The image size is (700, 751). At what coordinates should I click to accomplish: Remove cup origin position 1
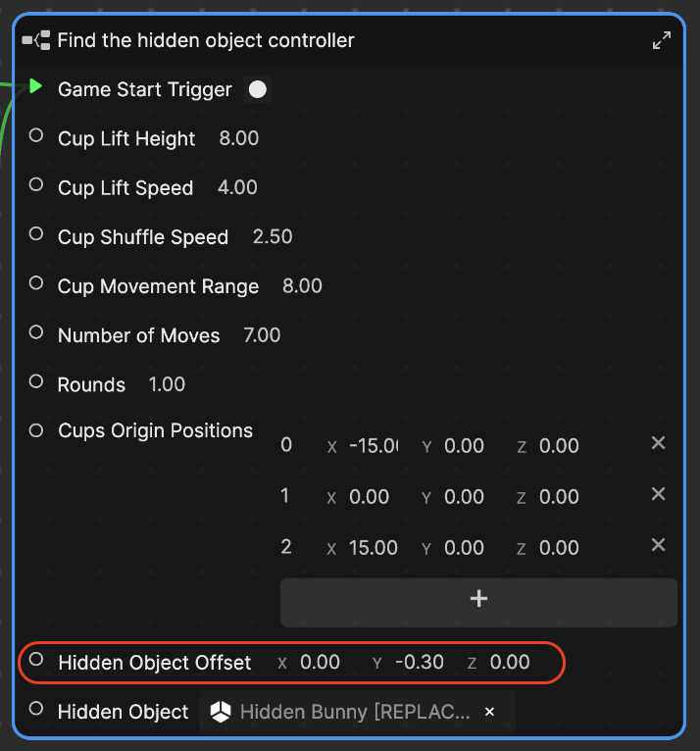(659, 494)
